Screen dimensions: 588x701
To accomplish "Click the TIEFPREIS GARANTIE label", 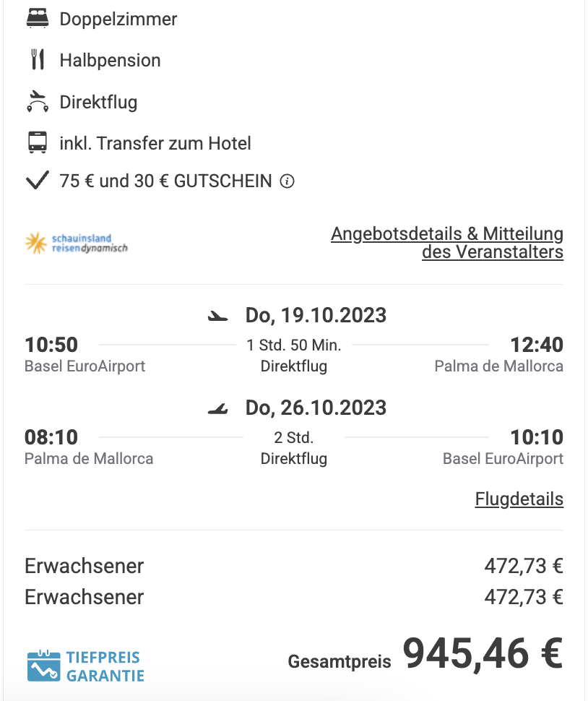I will [x=105, y=666].
